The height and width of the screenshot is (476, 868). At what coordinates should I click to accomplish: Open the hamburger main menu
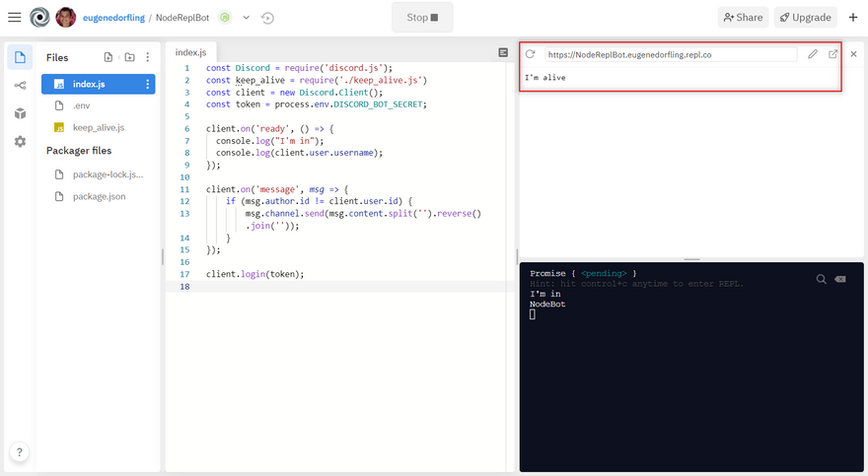(x=14, y=17)
